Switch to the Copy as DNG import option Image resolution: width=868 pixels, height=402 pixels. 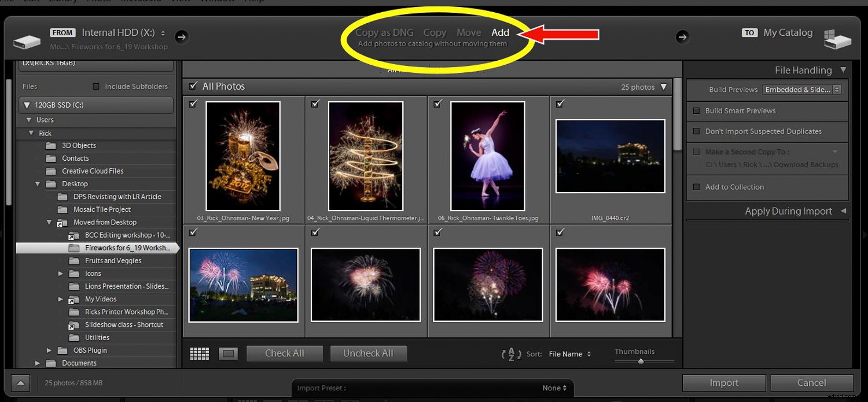click(384, 32)
